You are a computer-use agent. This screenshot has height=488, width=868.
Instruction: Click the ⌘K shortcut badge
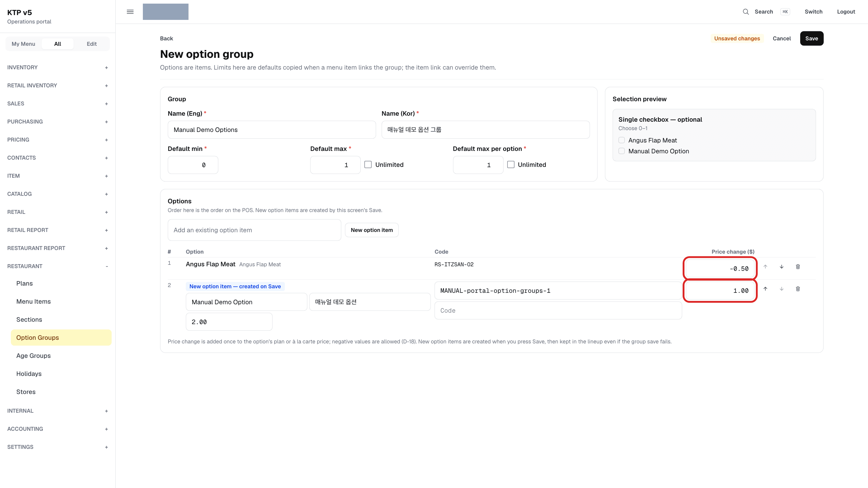785,12
